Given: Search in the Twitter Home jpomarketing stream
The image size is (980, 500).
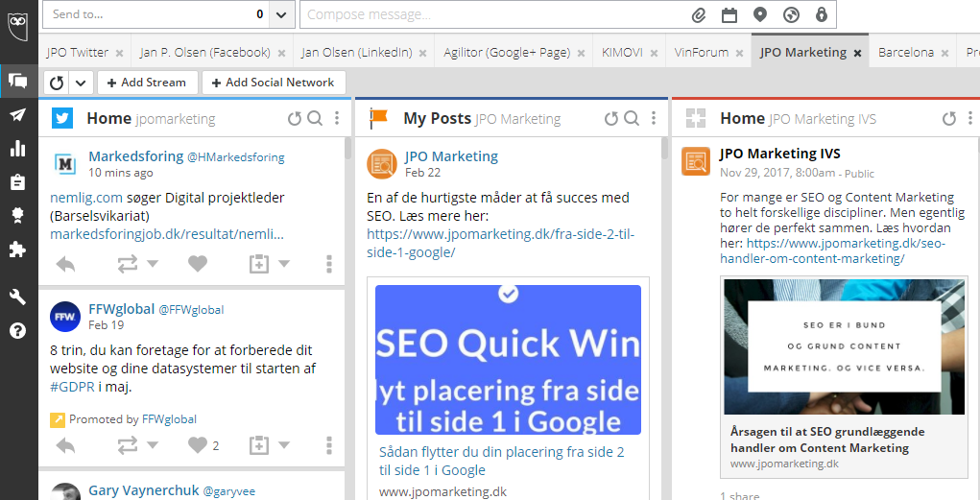Looking at the screenshot, I should coord(315,118).
